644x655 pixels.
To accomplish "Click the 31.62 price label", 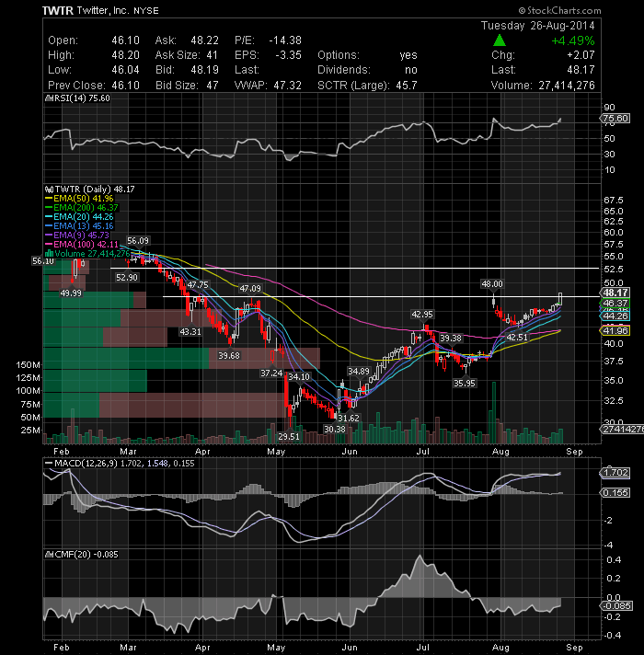I will (349, 419).
